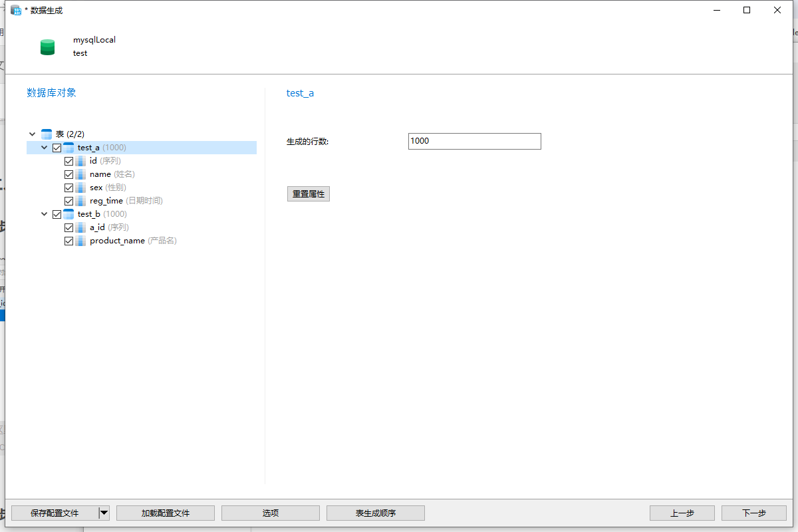Minimize the 数据生成 window
798x532 pixels.
(x=716, y=10)
